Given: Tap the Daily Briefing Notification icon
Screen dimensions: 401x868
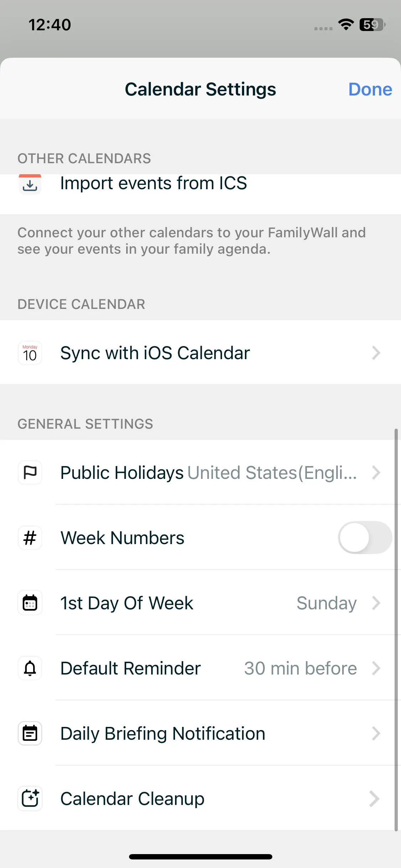Looking at the screenshot, I should coord(30,734).
